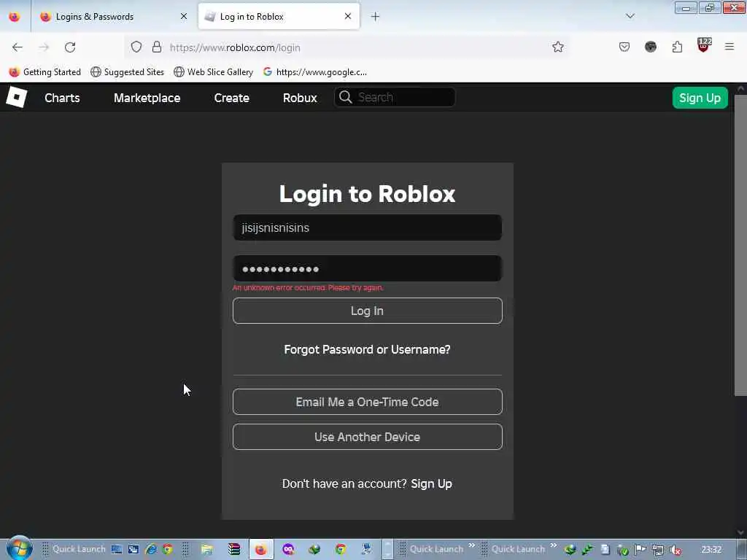747x560 pixels.
Task: Click the Log In button
Action: tap(368, 311)
